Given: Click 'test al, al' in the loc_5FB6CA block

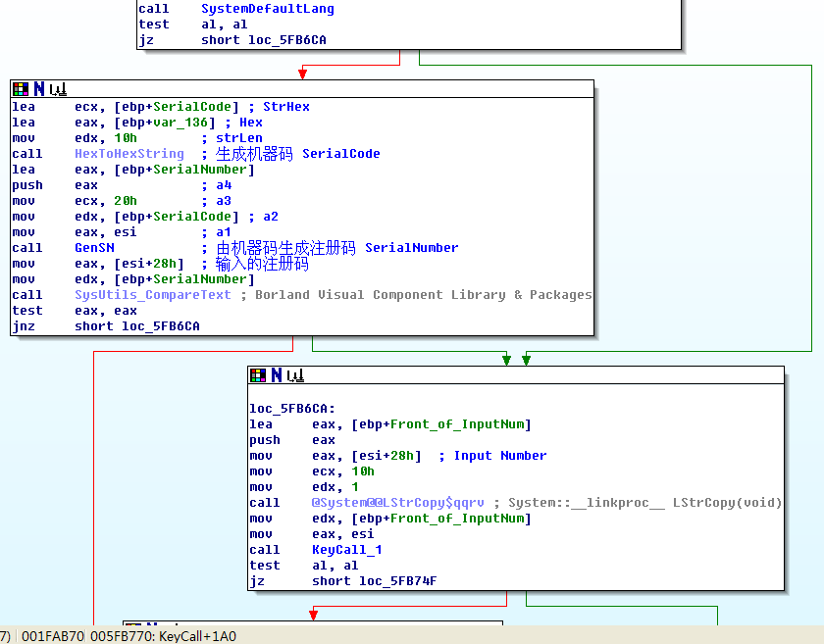Looking at the screenshot, I should 304,566.
